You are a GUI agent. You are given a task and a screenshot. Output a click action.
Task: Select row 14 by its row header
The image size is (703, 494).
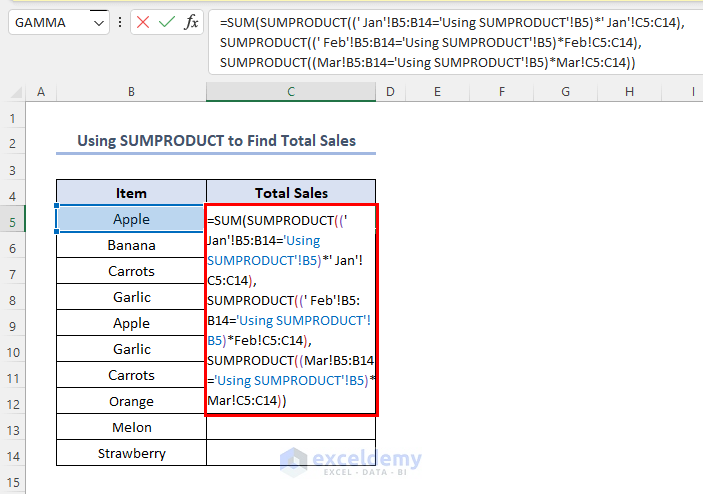click(12, 454)
